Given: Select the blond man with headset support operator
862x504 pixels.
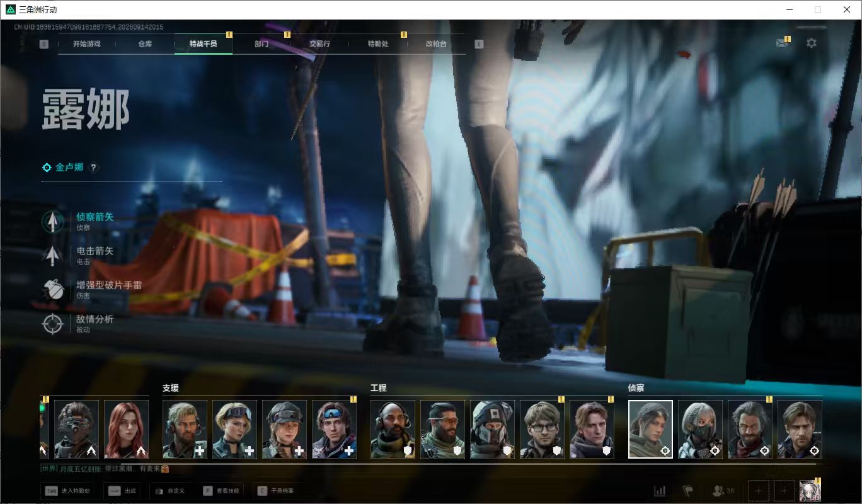Looking at the screenshot, I should pos(185,429).
